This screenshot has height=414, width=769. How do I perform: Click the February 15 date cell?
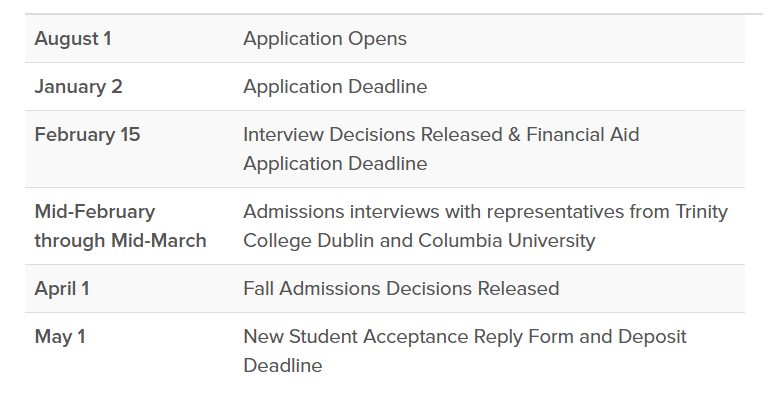click(87, 134)
